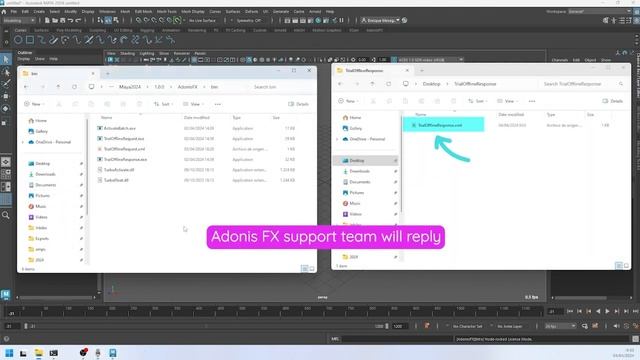Pick the Pencil Curve shelf tool
Screen dimensions: 640x360
point(53,40)
